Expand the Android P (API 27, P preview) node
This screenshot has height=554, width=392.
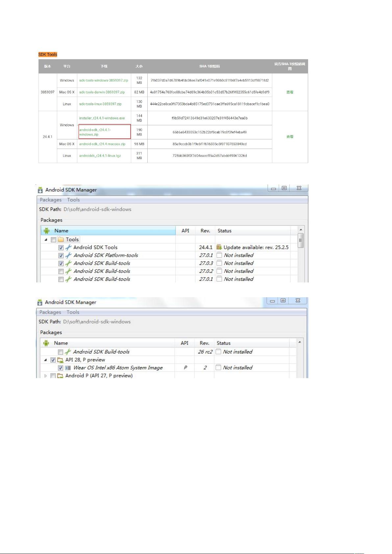pyautogui.click(x=45, y=376)
